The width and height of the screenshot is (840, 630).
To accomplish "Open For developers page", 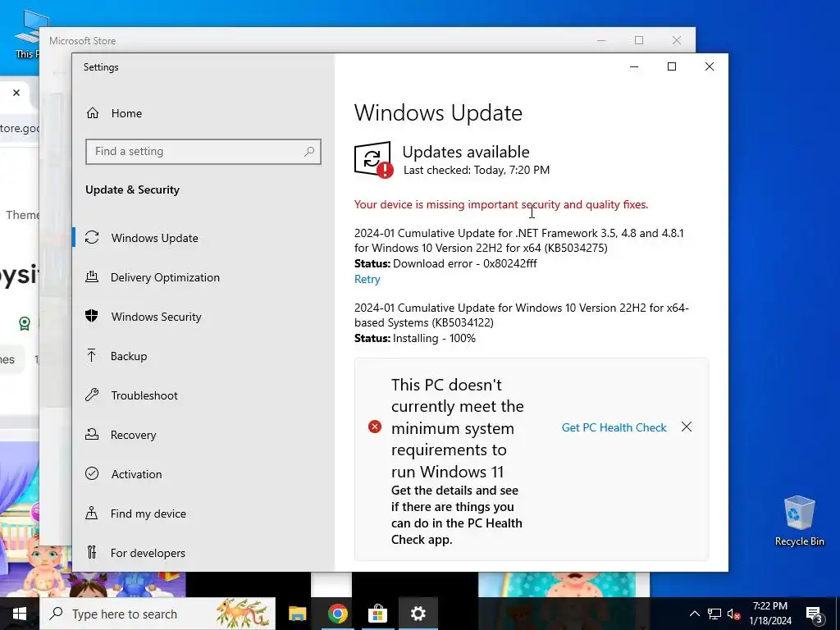I will pyautogui.click(x=203, y=553).
